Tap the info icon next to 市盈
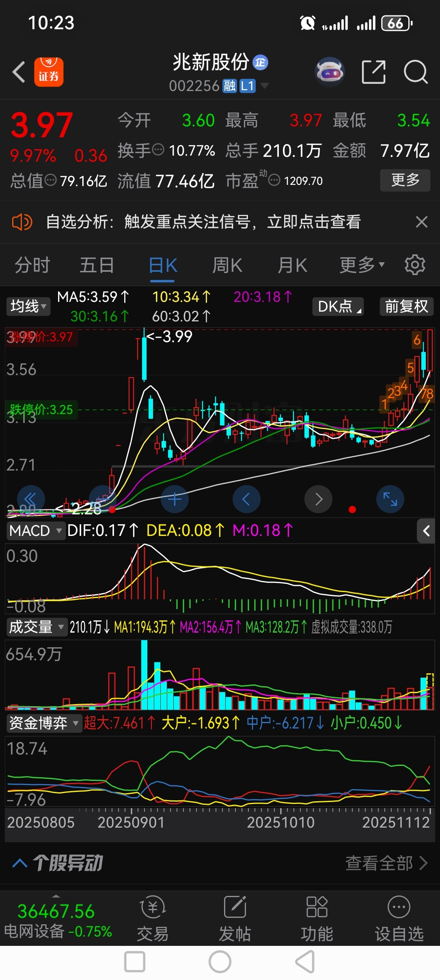440x980 pixels. pos(274,180)
